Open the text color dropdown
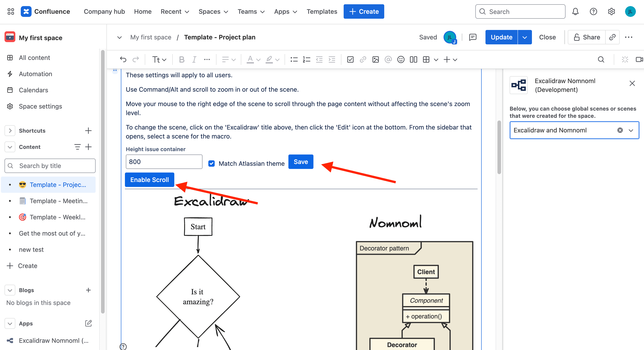Image resolution: width=644 pixels, height=350 pixels. coord(253,59)
